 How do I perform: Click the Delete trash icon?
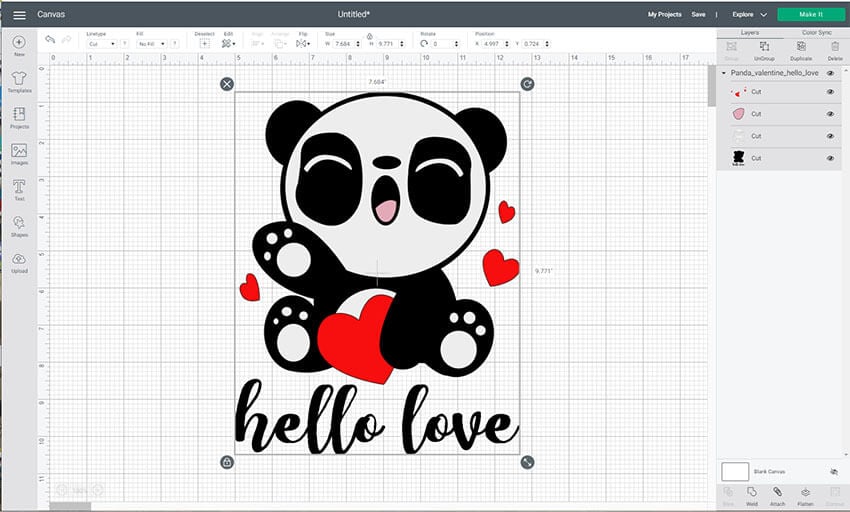[x=835, y=47]
